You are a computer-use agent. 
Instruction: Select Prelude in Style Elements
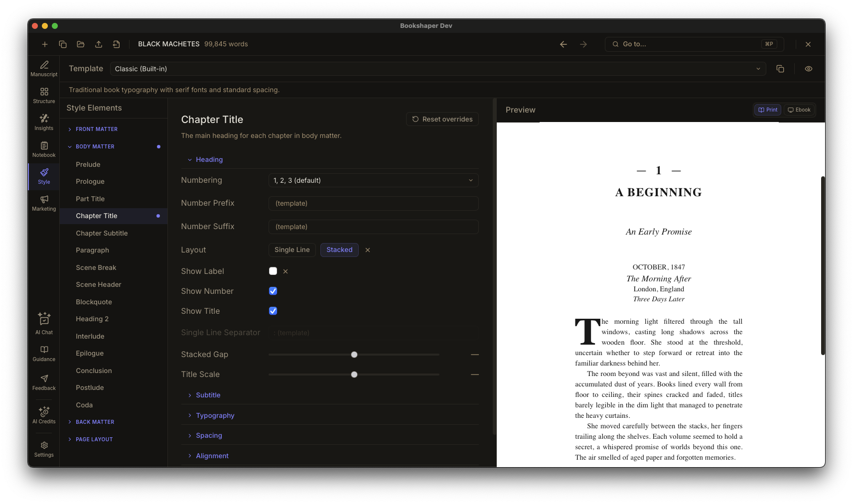click(x=114, y=164)
